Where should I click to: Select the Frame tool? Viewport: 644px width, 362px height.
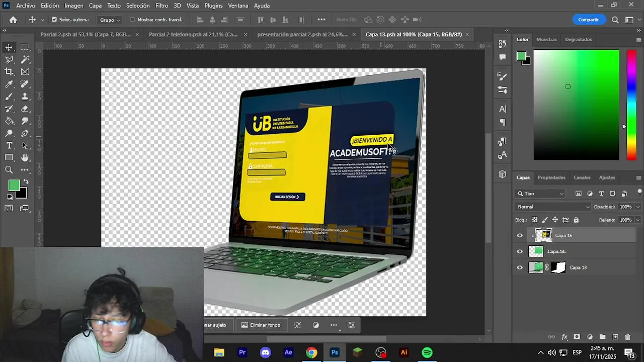coord(25,72)
